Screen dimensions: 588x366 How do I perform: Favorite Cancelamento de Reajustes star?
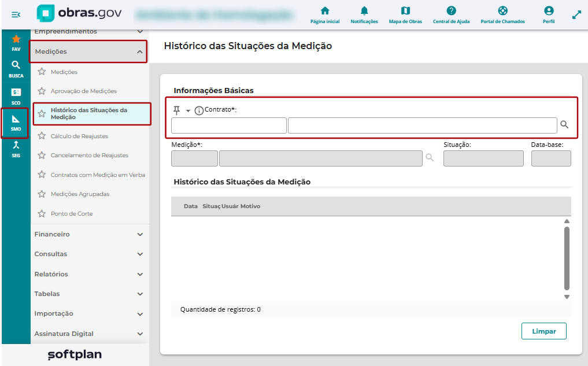click(42, 155)
